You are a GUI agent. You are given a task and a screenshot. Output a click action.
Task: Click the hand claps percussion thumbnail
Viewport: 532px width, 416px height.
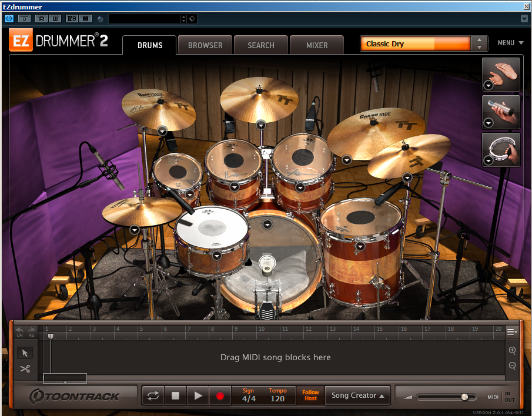[501, 74]
